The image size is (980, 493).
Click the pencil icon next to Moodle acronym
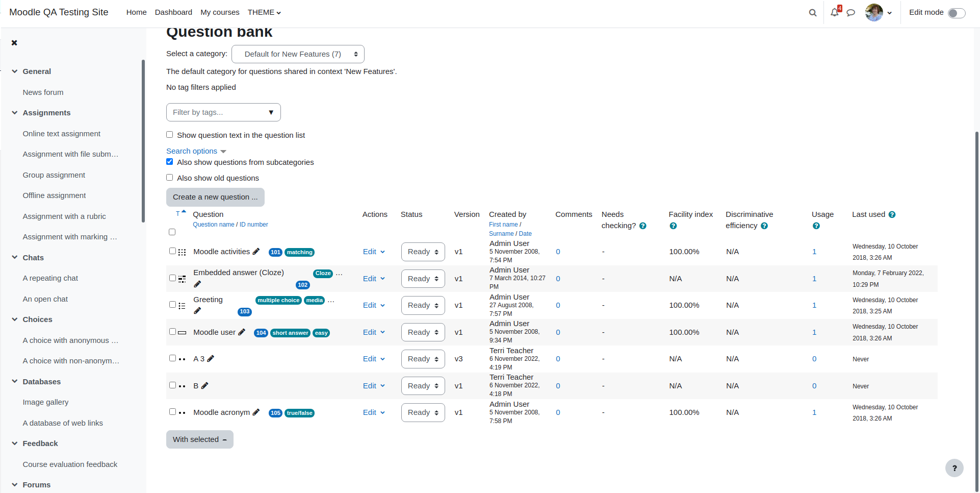[x=256, y=412]
